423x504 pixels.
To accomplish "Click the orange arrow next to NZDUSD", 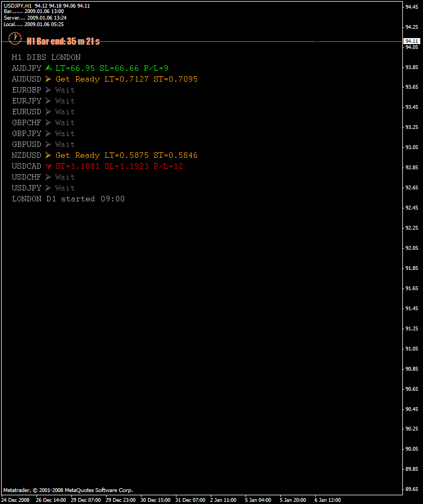I will [48, 155].
